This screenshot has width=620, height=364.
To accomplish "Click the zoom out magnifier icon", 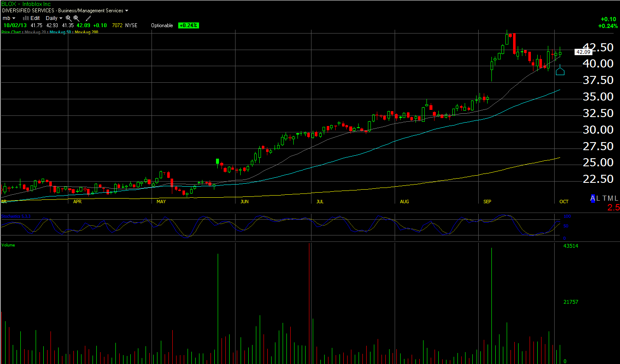I will (x=76, y=18).
